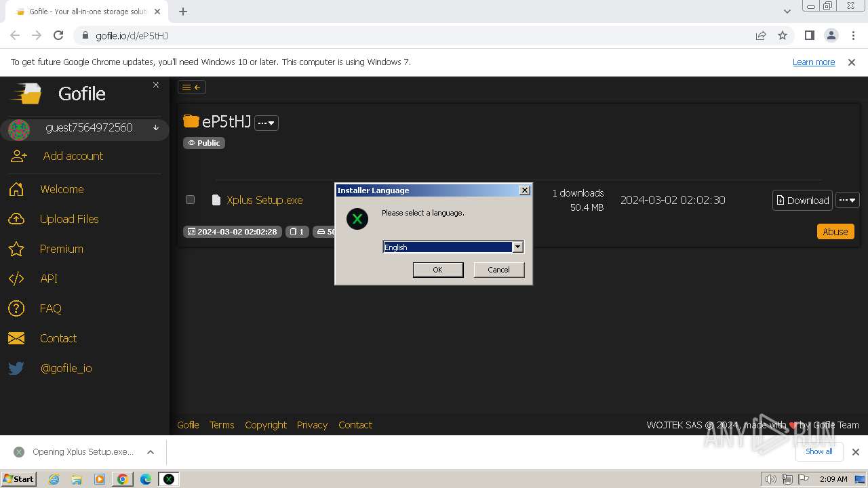Image resolution: width=868 pixels, height=488 pixels.
Task: Open Internet Explorer from taskbar
Action: 54,479
